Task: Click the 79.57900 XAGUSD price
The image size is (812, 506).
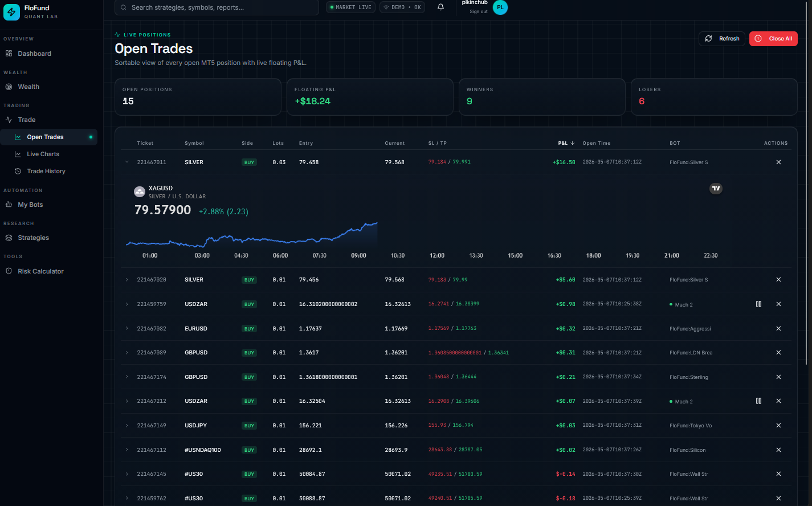Action: (x=163, y=210)
